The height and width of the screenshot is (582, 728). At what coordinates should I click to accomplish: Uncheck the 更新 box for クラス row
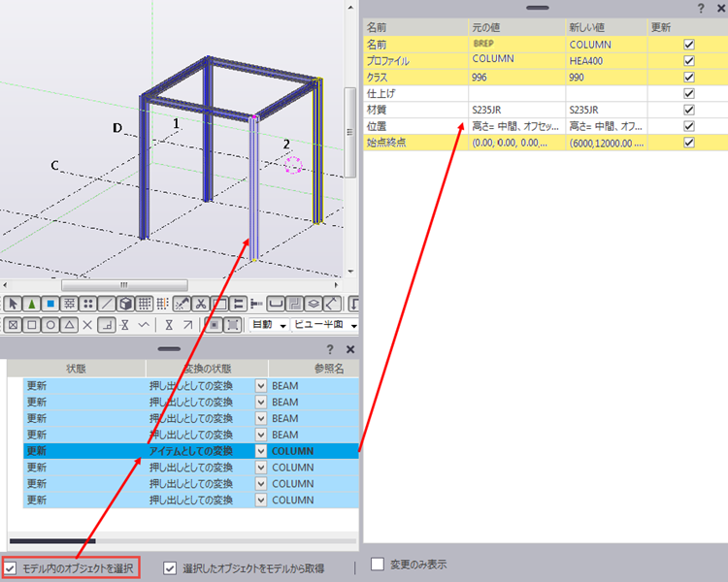pyautogui.click(x=689, y=77)
